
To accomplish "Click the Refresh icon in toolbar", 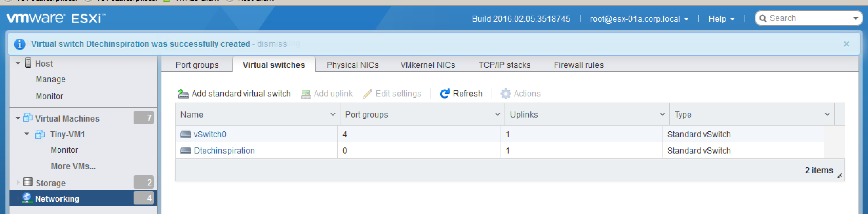I will 445,94.
